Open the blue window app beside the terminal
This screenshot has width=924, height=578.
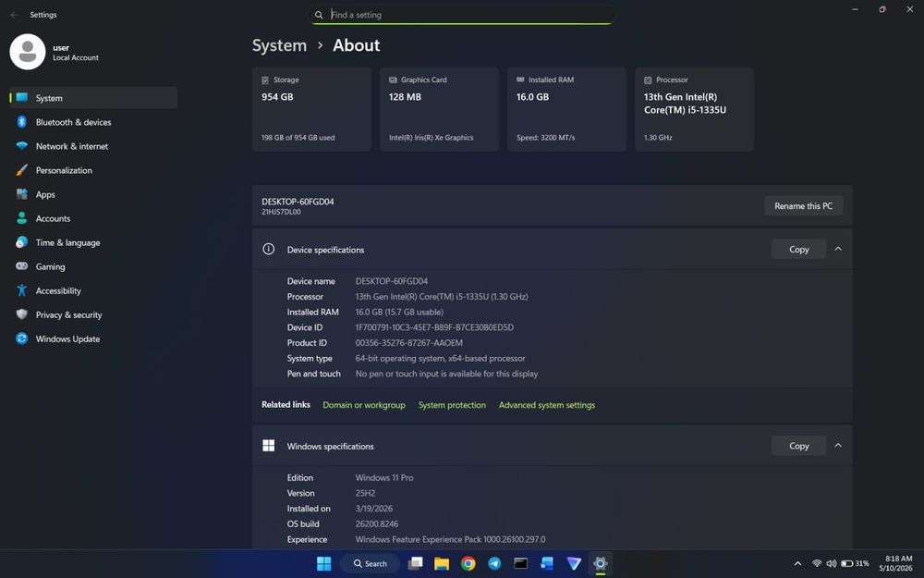pos(547,564)
